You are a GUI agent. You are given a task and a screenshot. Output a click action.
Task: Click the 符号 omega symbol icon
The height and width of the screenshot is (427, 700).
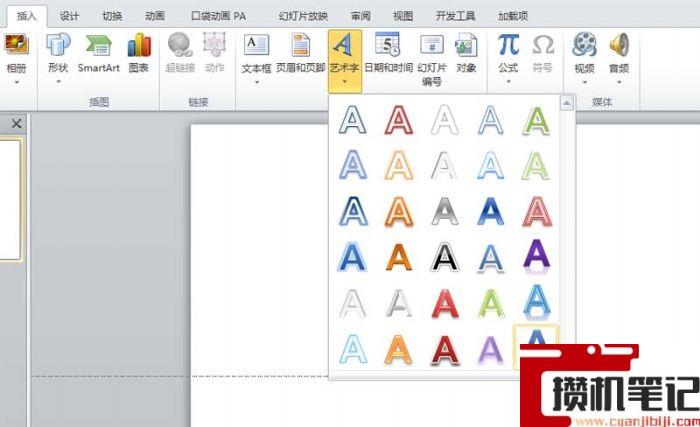click(x=543, y=45)
